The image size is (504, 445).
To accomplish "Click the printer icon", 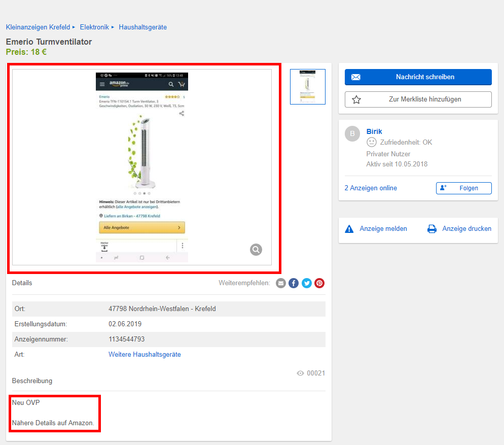I will [x=432, y=229].
